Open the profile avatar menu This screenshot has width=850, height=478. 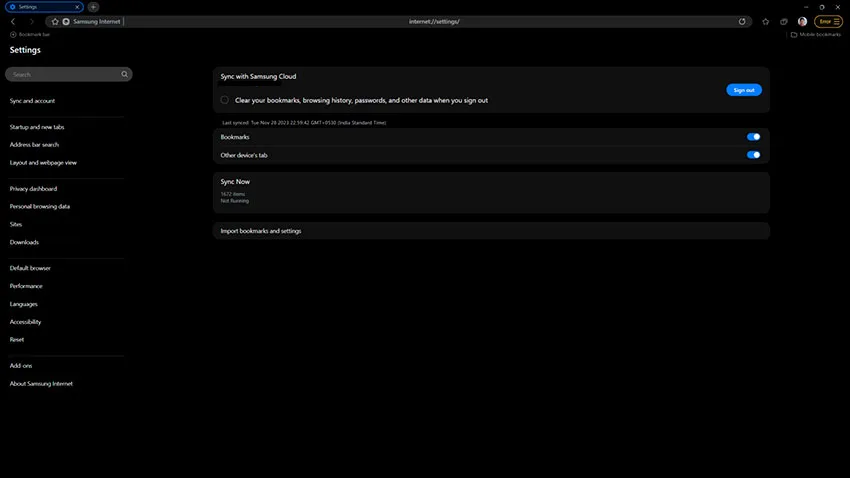(x=802, y=22)
